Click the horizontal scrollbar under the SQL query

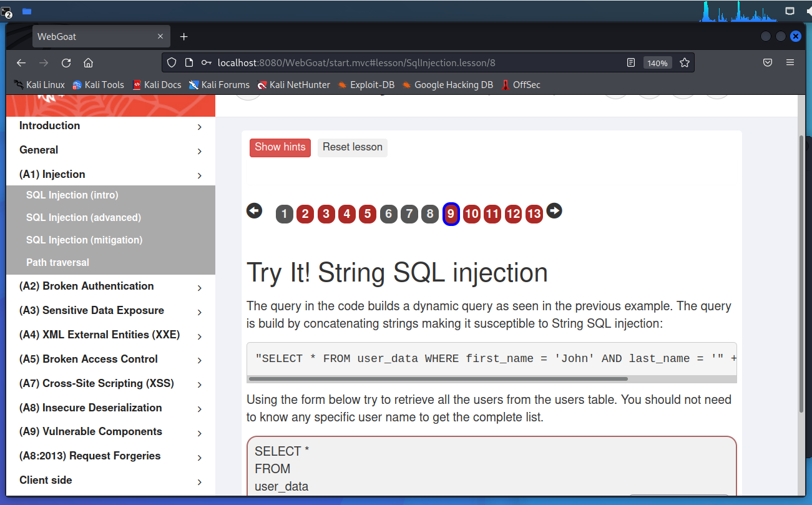coord(437,378)
